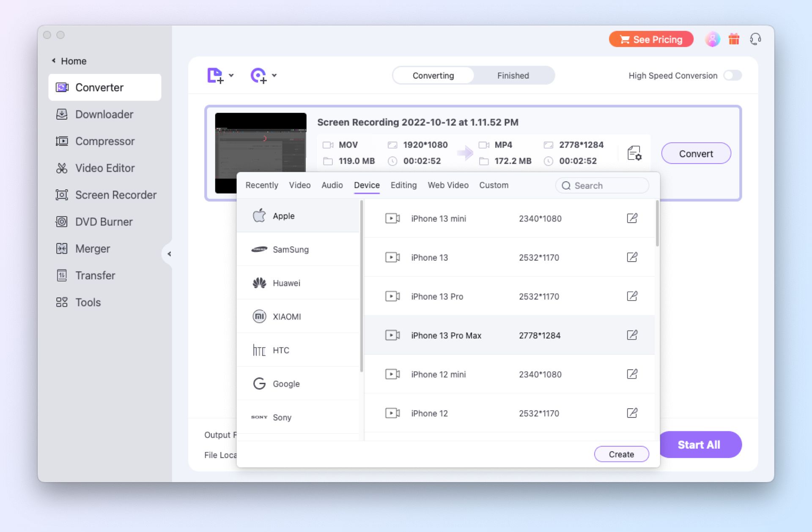Expand the add device dropdown arrow

(274, 76)
